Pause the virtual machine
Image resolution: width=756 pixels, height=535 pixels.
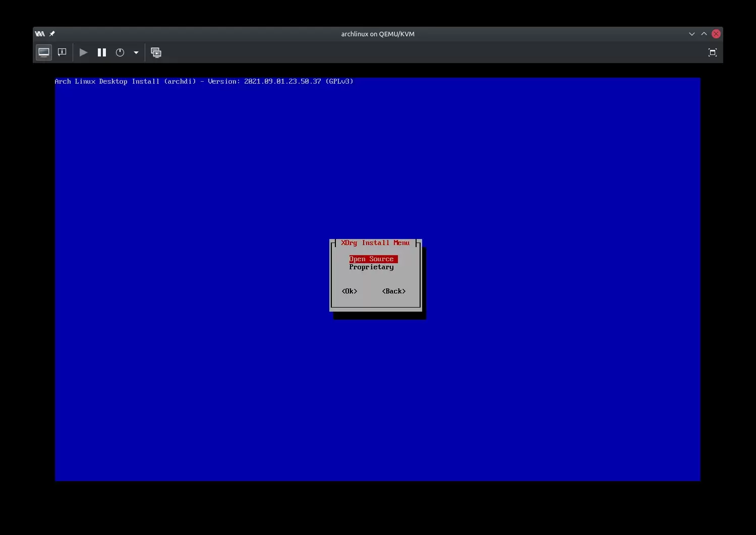(x=102, y=52)
